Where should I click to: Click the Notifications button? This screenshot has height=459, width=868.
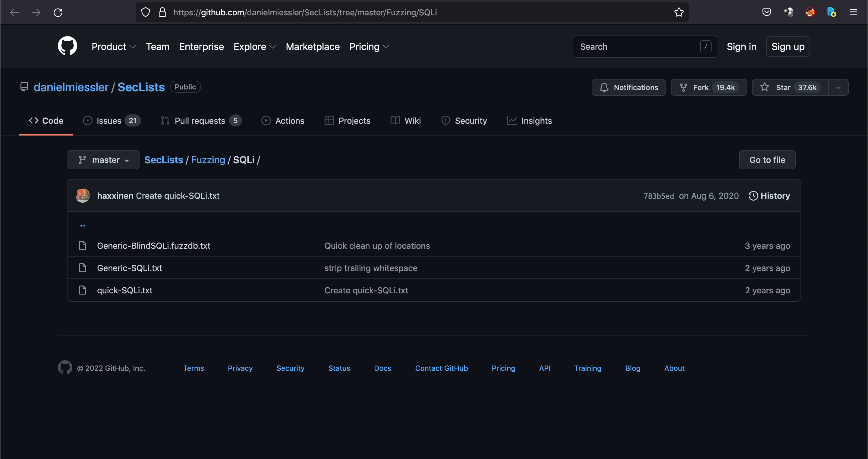[x=629, y=88]
